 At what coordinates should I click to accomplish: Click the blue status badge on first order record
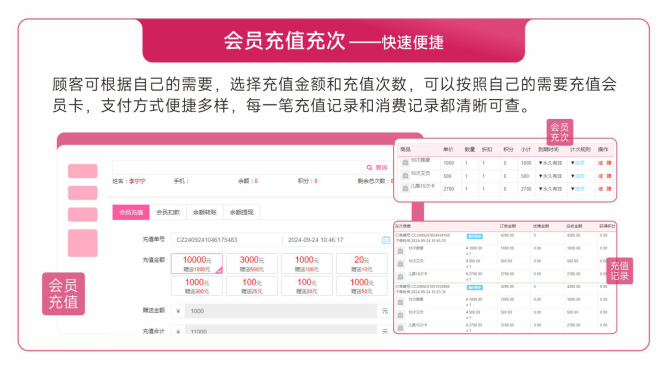475,236
